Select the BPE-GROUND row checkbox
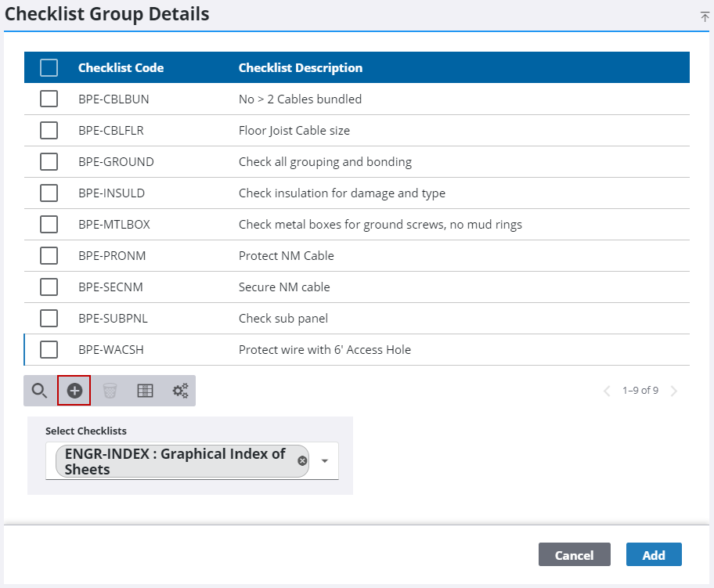 pyautogui.click(x=49, y=162)
